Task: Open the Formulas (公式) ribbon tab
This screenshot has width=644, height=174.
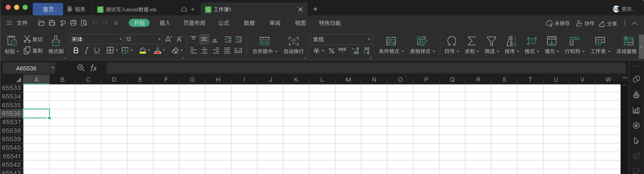Action: coord(224,23)
